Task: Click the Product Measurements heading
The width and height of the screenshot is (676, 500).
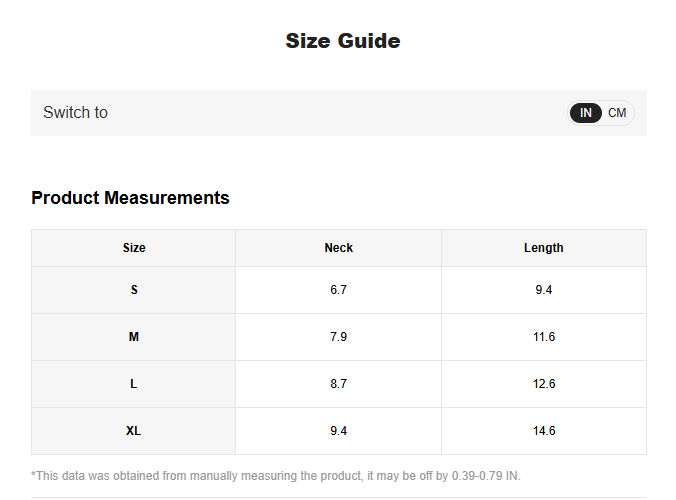Action: click(x=130, y=198)
